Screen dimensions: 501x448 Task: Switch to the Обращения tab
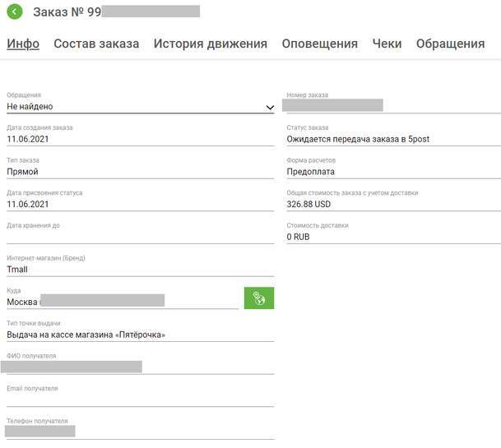pos(450,44)
